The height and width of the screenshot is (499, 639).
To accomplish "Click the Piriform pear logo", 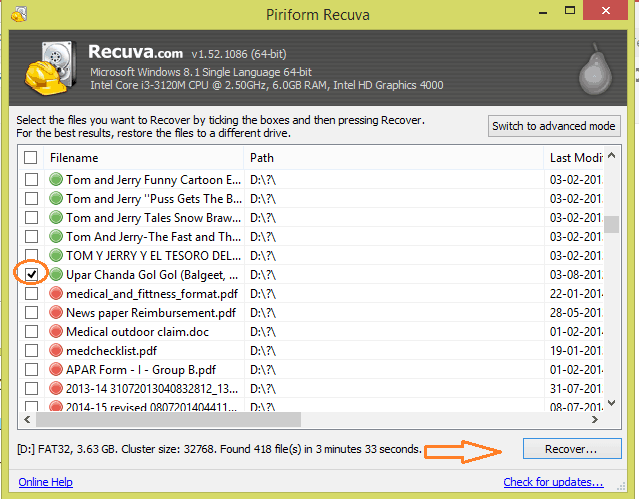I will (x=595, y=69).
